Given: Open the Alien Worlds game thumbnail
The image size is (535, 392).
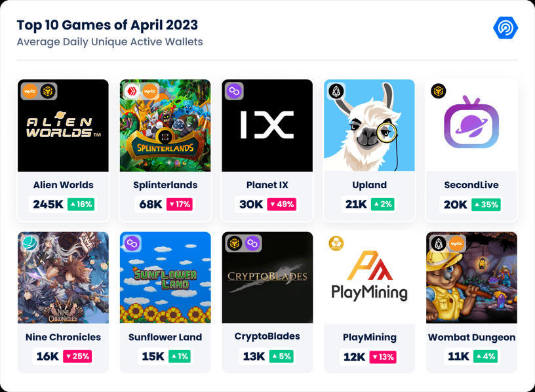Looking at the screenshot, I should click(63, 126).
